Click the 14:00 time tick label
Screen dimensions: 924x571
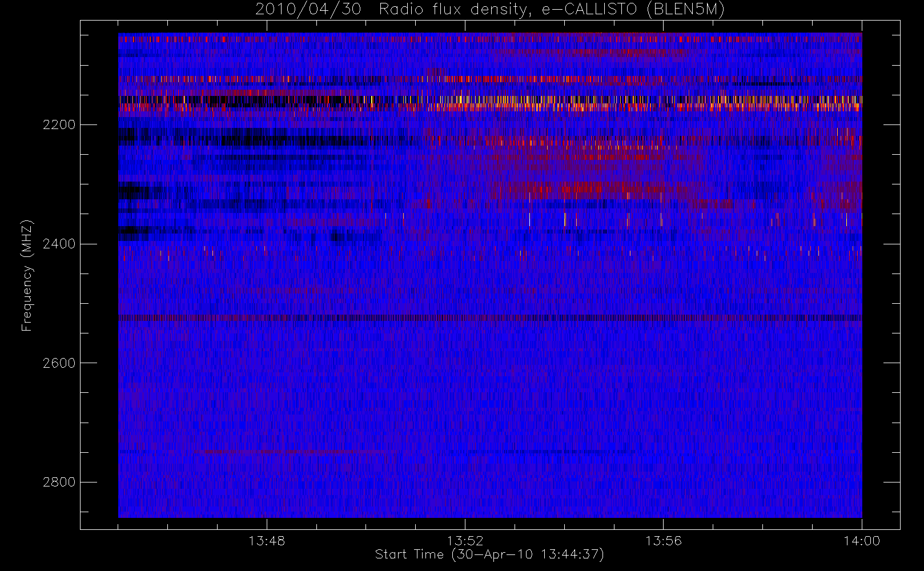[862, 541]
